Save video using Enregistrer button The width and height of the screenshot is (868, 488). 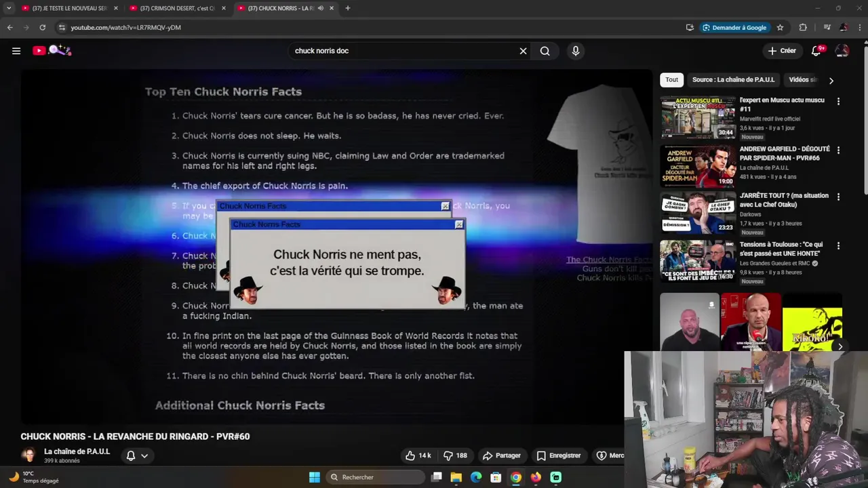559,455
